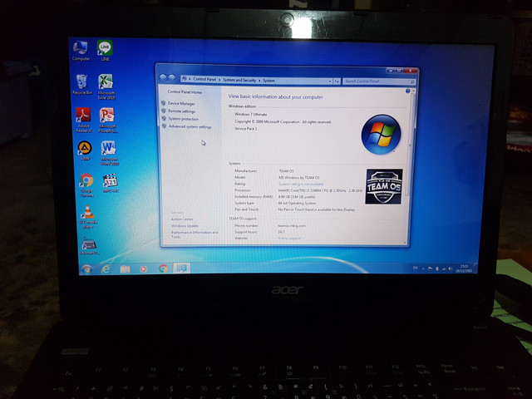Click the network tray icon

[x=444, y=268]
